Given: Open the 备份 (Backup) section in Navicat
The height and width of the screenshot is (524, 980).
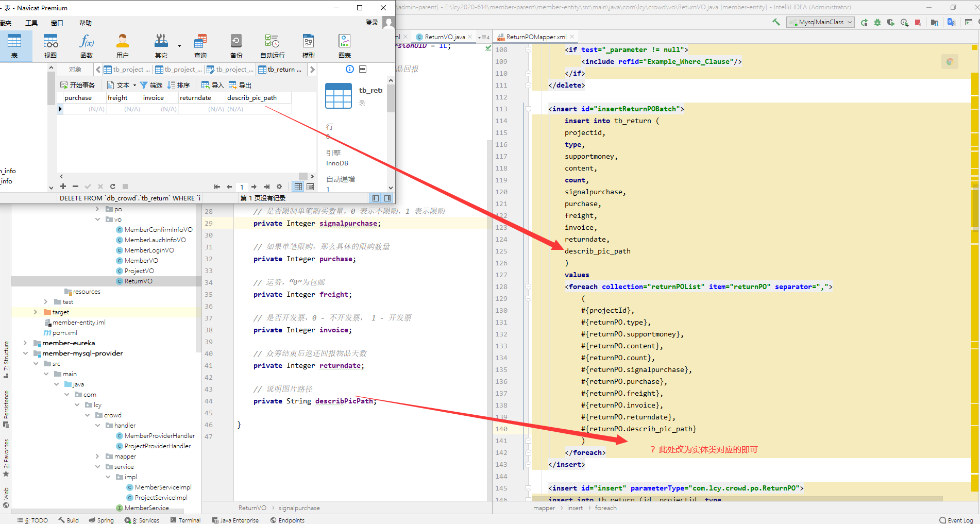Looking at the screenshot, I should pyautogui.click(x=236, y=45).
